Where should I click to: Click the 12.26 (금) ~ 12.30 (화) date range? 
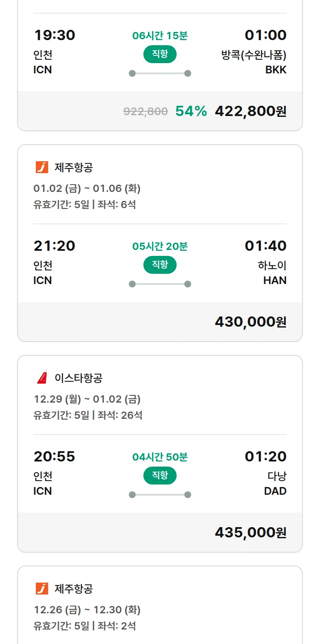click(87, 609)
